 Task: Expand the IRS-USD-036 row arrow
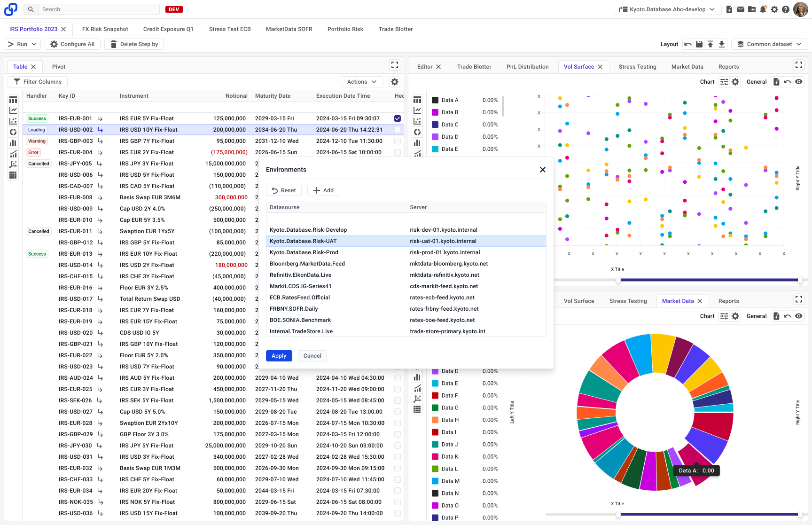[x=100, y=513]
